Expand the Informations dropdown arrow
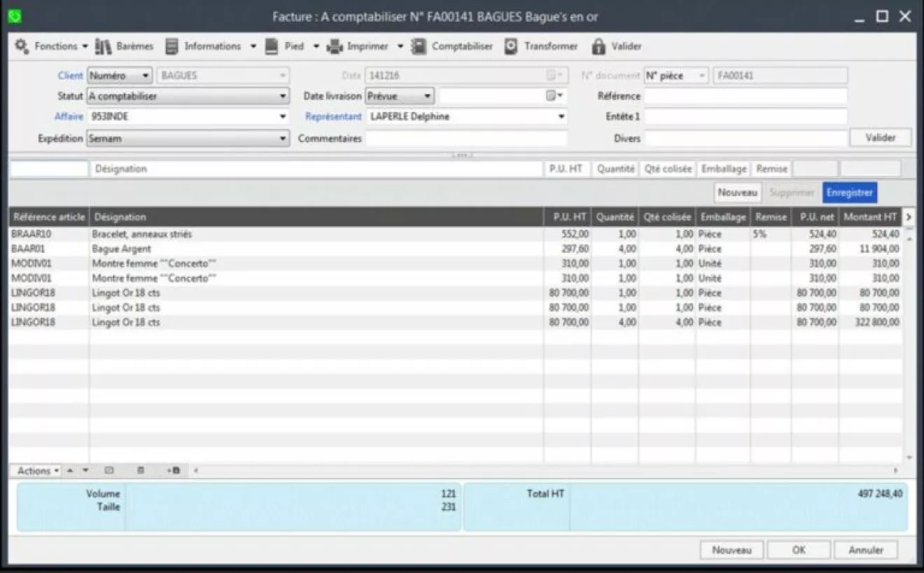This screenshot has width=924, height=573. pos(253,46)
